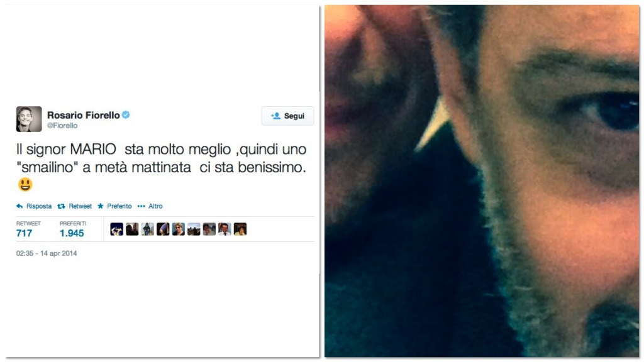View the 717 retweets count
644x362 pixels.
tap(24, 233)
